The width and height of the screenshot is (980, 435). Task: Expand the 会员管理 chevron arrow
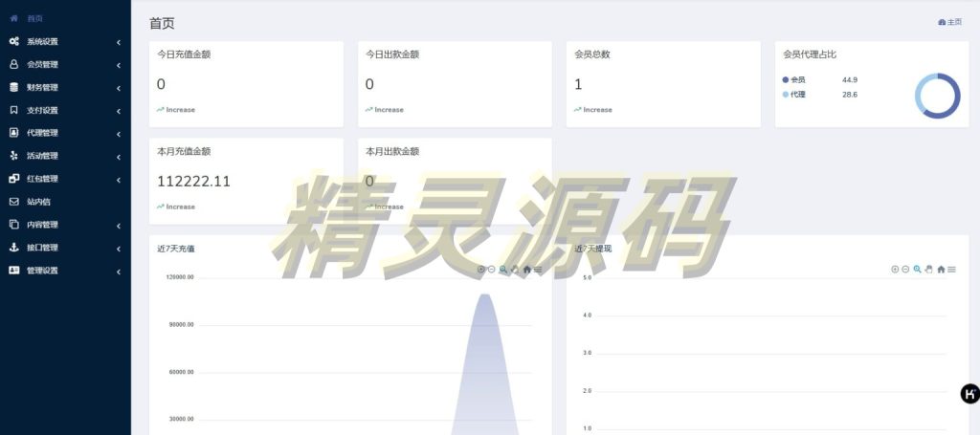[x=118, y=66]
